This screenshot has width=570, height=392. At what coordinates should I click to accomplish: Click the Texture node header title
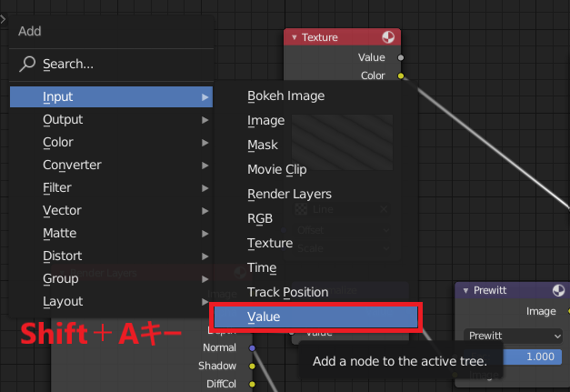pyautogui.click(x=319, y=37)
